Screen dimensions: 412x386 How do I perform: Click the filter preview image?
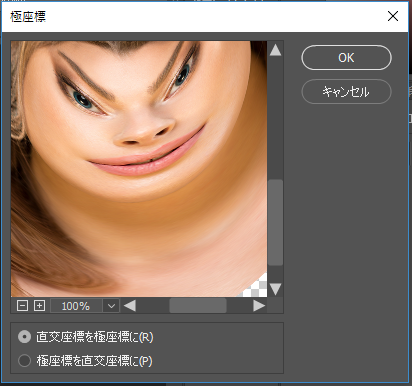point(139,169)
